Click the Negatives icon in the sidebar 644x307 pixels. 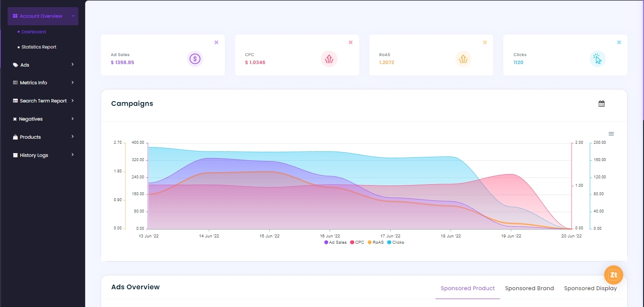(15, 118)
